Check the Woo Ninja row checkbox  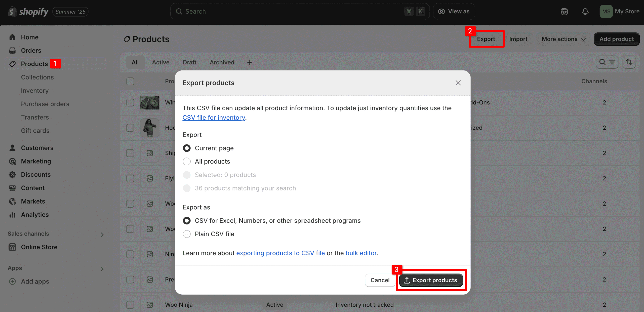pyautogui.click(x=130, y=305)
